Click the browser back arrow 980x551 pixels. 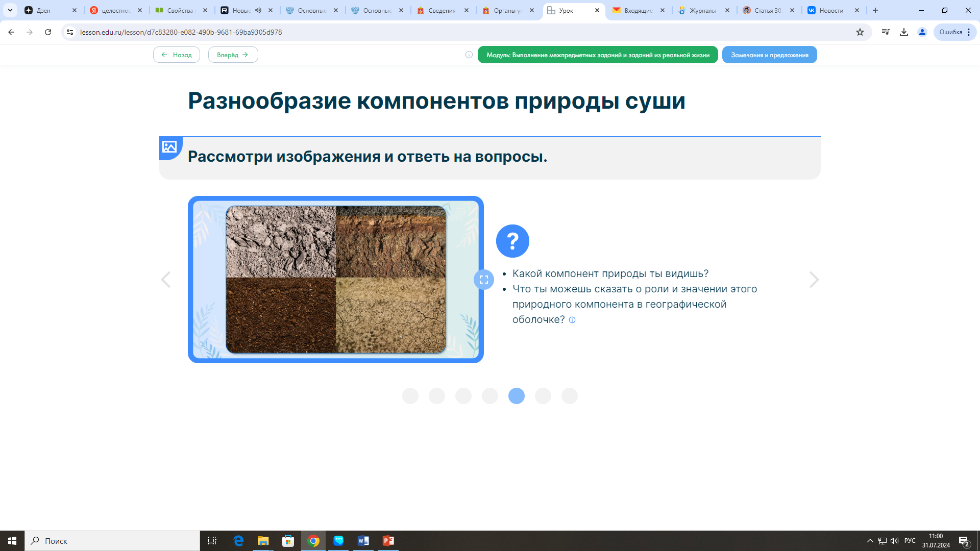(x=11, y=32)
